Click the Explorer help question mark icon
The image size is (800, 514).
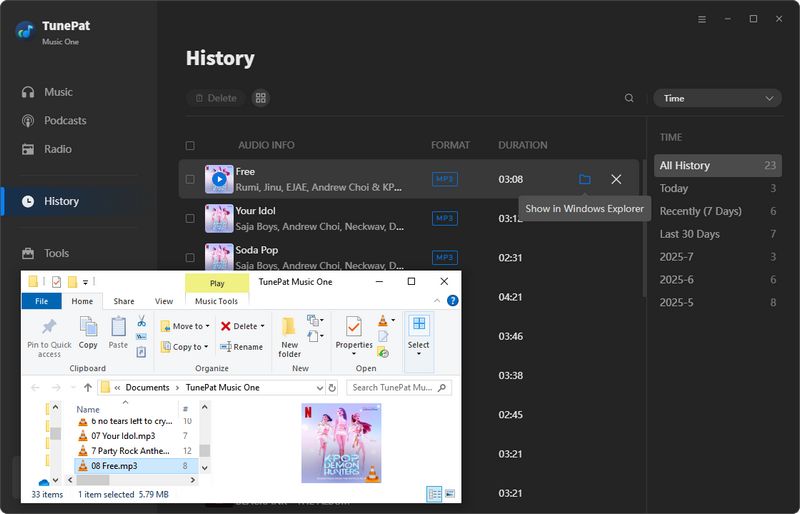point(452,301)
